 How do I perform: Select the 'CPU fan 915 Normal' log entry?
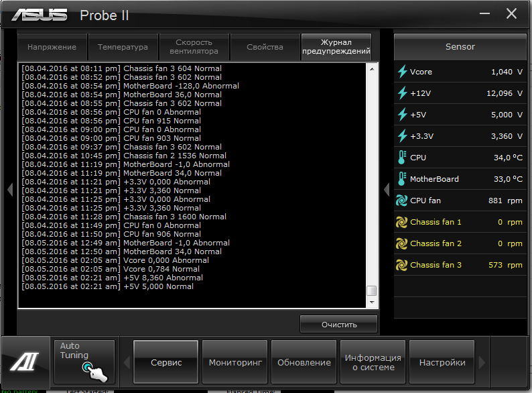[x=111, y=121]
